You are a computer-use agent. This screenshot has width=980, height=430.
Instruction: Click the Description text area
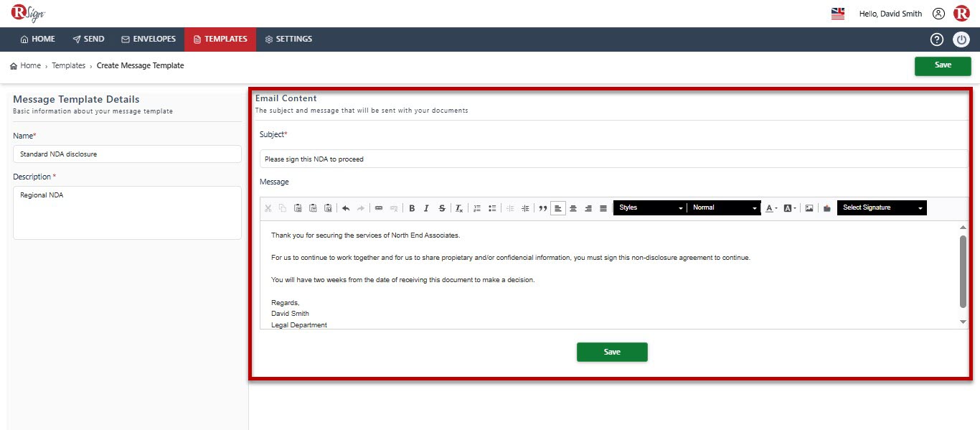coord(127,212)
